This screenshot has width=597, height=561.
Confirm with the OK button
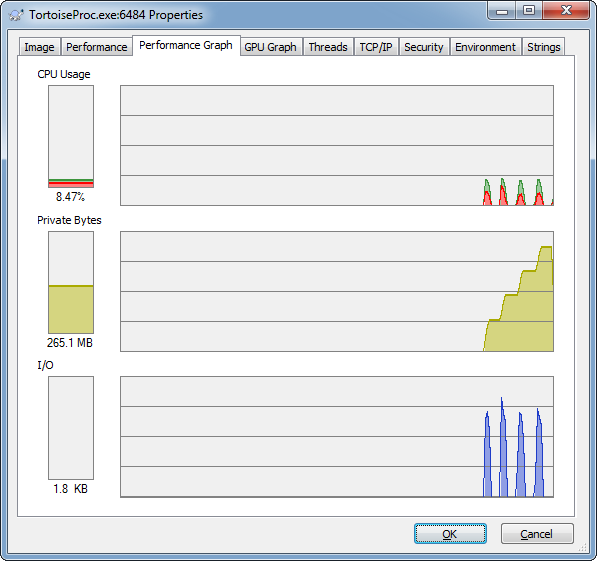tap(450, 534)
